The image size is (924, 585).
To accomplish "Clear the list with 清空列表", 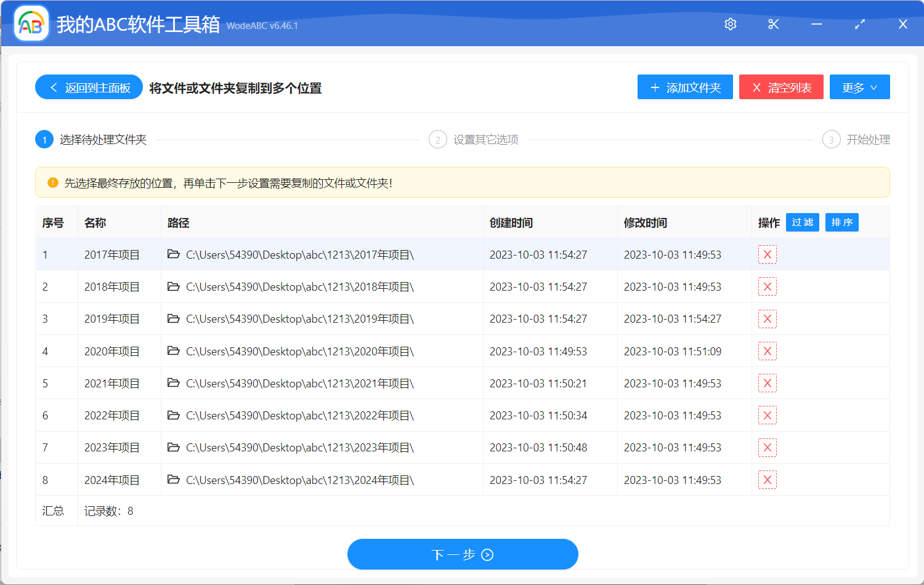I will coord(781,87).
